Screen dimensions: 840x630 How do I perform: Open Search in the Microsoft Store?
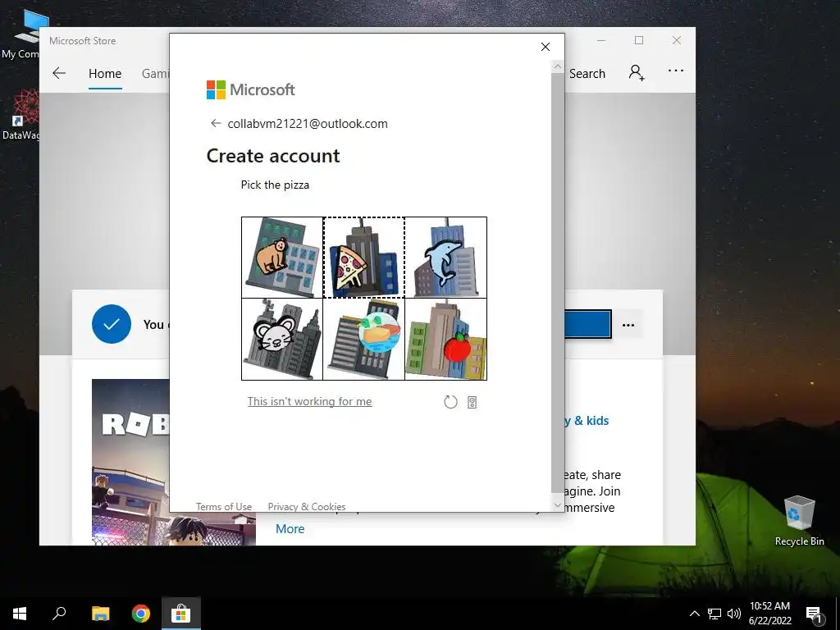(587, 73)
